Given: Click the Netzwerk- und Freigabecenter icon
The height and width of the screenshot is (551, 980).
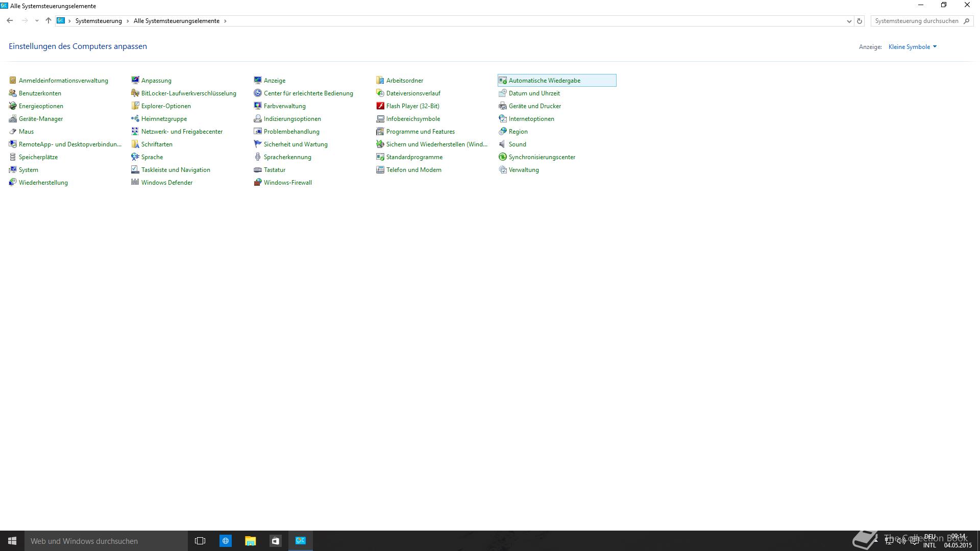Looking at the screenshot, I should pyautogui.click(x=135, y=131).
